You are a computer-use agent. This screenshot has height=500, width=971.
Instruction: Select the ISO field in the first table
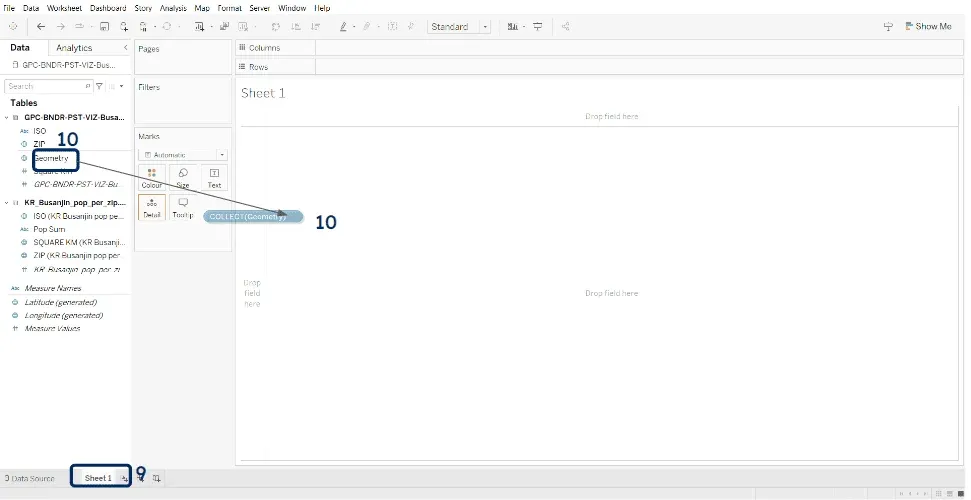40,131
